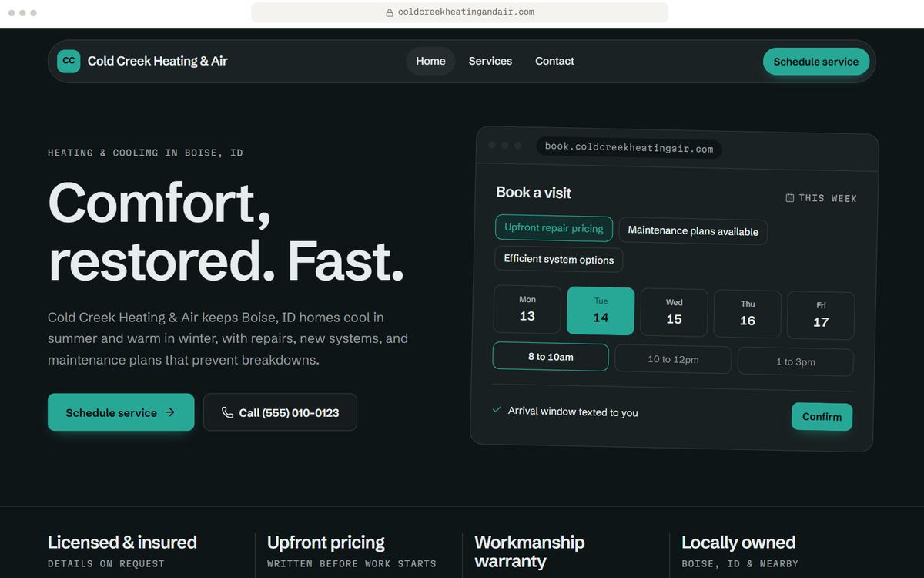Click the "BOISE, ID & NEARBY" caption
This screenshot has height=578, width=924.
[740, 564]
